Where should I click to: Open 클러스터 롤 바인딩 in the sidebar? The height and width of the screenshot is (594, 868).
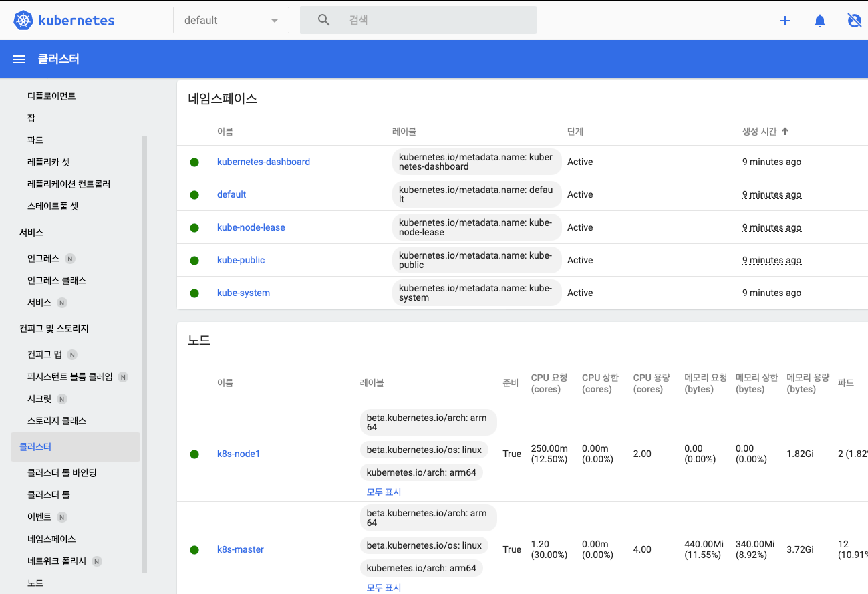click(62, 473)
